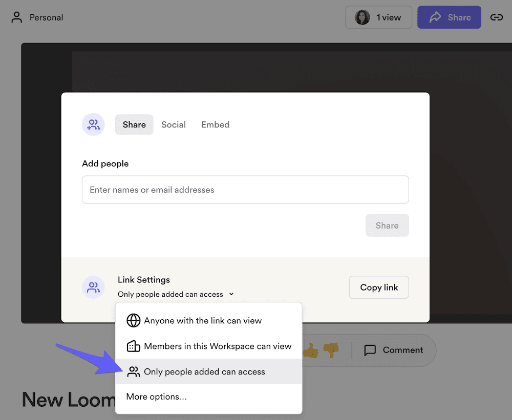
Task: Expand the link access dropdown chevron
Action: click(x=231, y=294)
